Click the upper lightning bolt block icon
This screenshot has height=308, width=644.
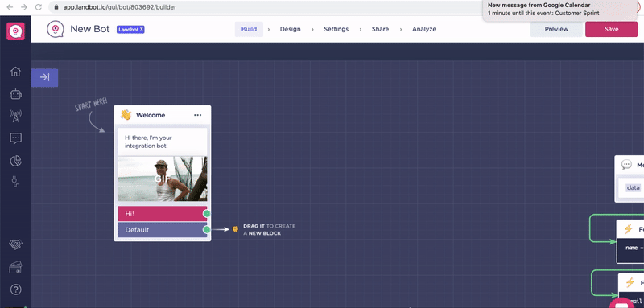(x=628, y=229)
